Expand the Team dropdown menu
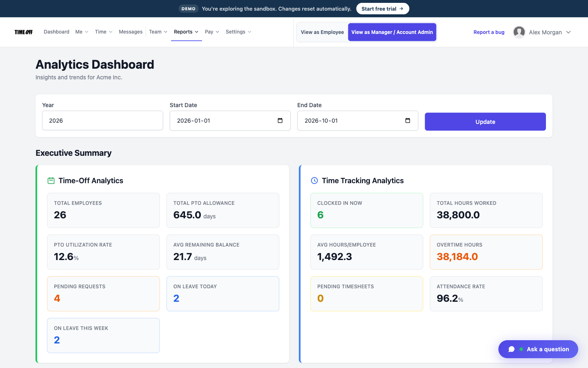588x368 pixels. click(158, 32)
